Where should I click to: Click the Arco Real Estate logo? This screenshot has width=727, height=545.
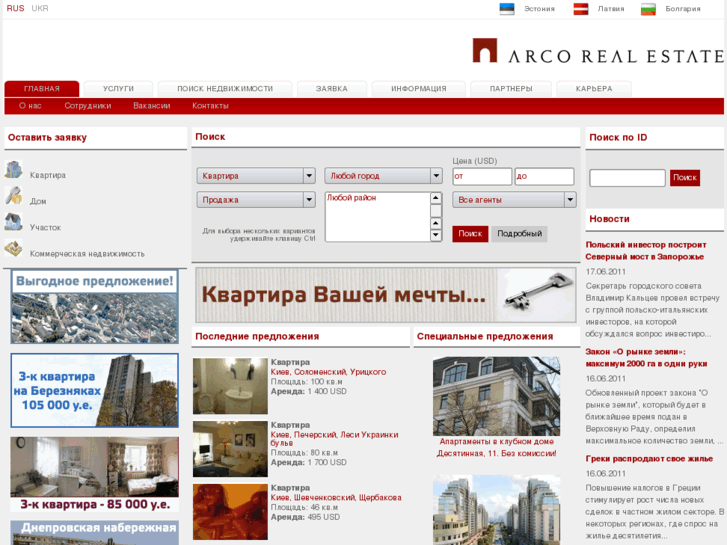598,51
